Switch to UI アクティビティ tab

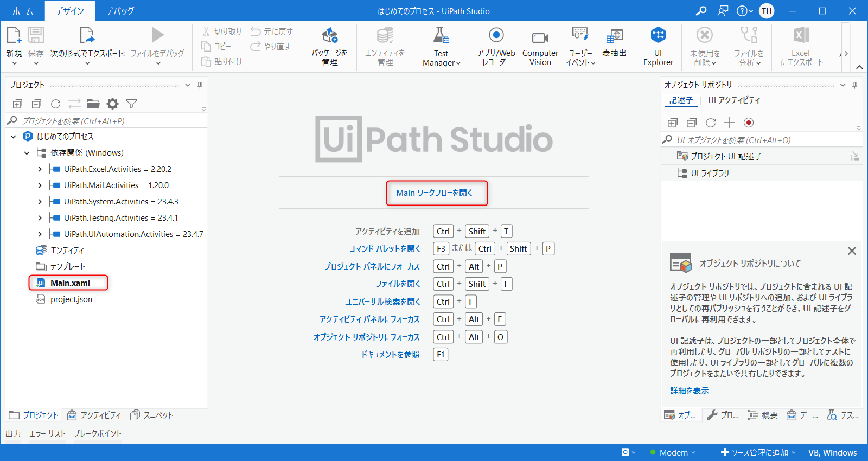[x=734, y=100]
